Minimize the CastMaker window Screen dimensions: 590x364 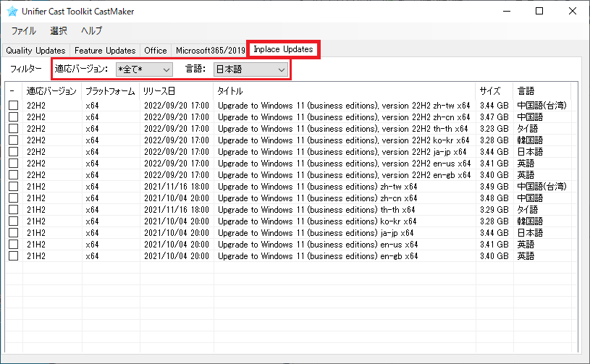pyautogui.click(x=507, y=12)
